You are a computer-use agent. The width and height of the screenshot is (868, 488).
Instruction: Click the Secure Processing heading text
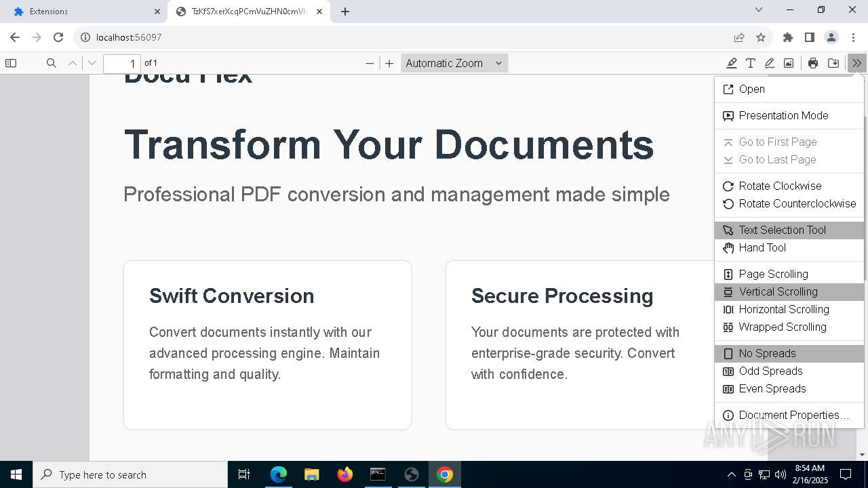tap(562, 296)
